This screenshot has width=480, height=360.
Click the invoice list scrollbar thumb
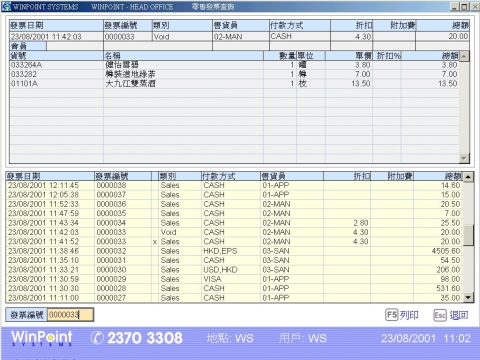coord(468,235)
